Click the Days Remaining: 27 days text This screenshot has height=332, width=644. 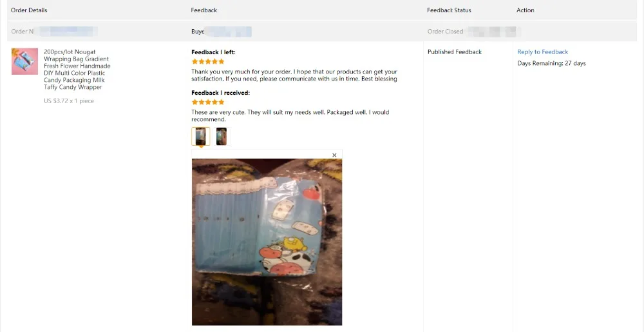tap(552, 63)
